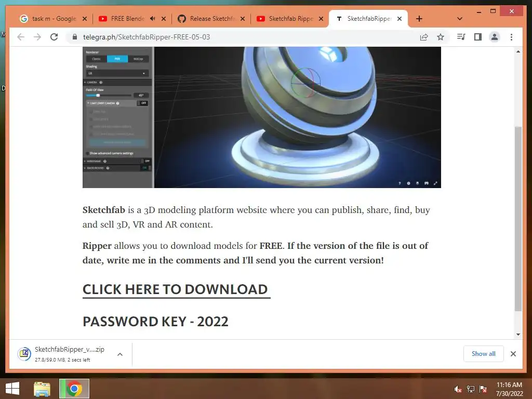532x399 pixels.
Task: Click the address bar URL
Action: pos(146,37)
